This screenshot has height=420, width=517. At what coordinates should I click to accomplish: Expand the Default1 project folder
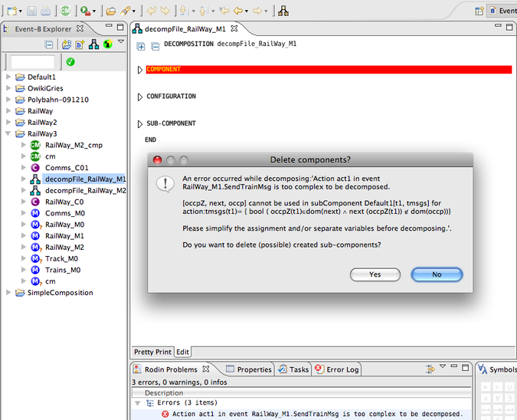(x=8, y=77)
